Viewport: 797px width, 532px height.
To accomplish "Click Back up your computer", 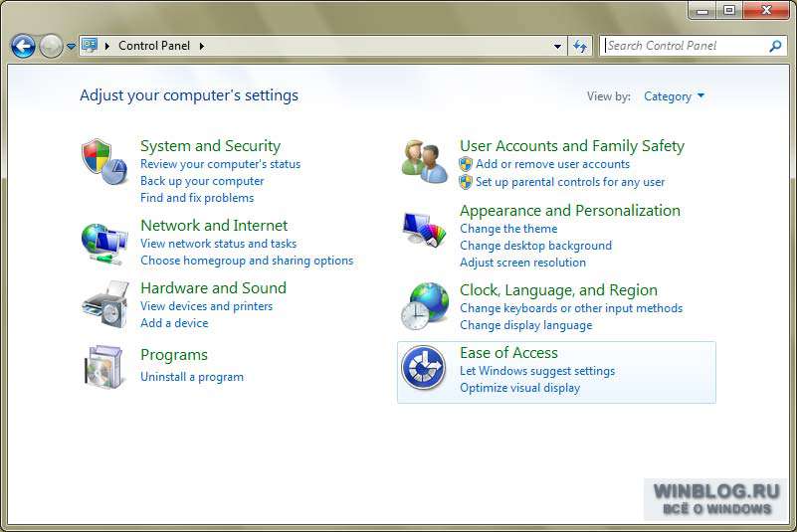I will 202,181.
